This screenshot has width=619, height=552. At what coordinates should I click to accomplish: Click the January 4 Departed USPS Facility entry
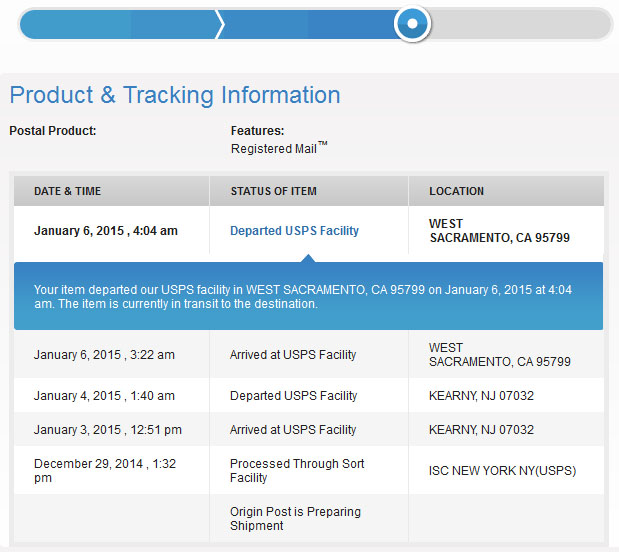[293, 396]
